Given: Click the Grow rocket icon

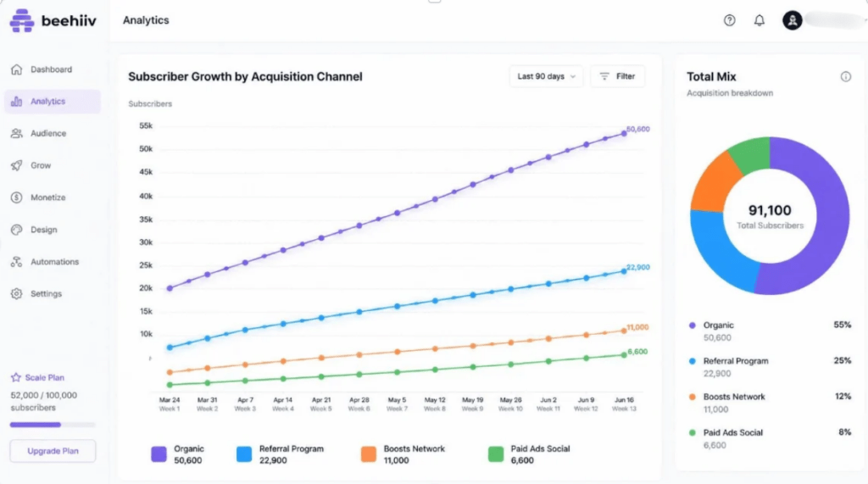Looking at the screenshot, I should 17,165.
